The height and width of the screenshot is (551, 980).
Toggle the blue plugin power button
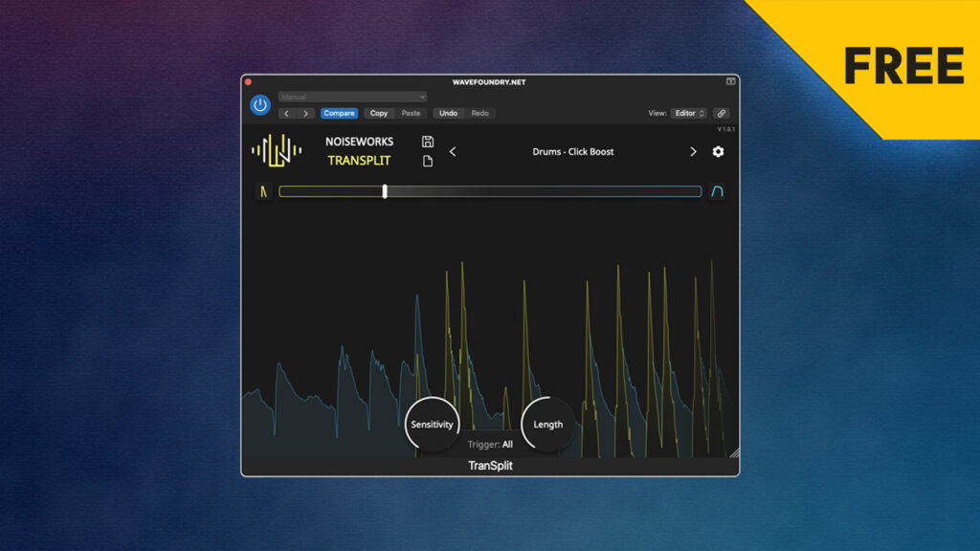point(259,105)
